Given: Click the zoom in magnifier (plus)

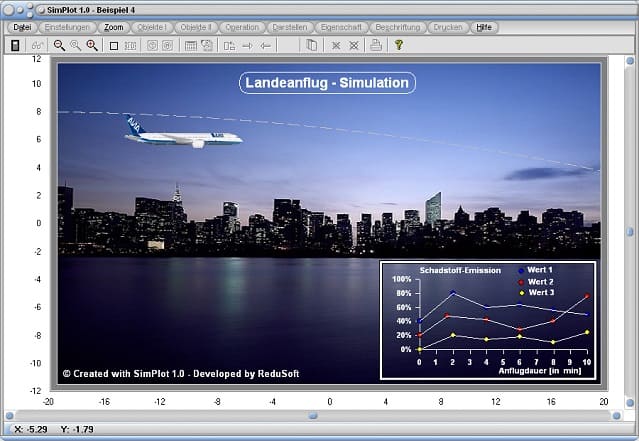Looking at the screenshot, I should 92,45.
